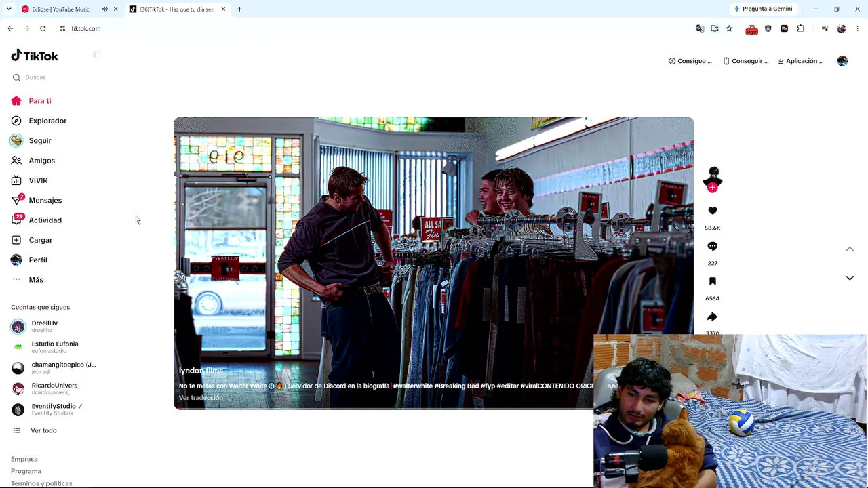This screenshot has height=488, width=868.
Task: Open the Extensions puzzle menu
Action: point(801,28)
